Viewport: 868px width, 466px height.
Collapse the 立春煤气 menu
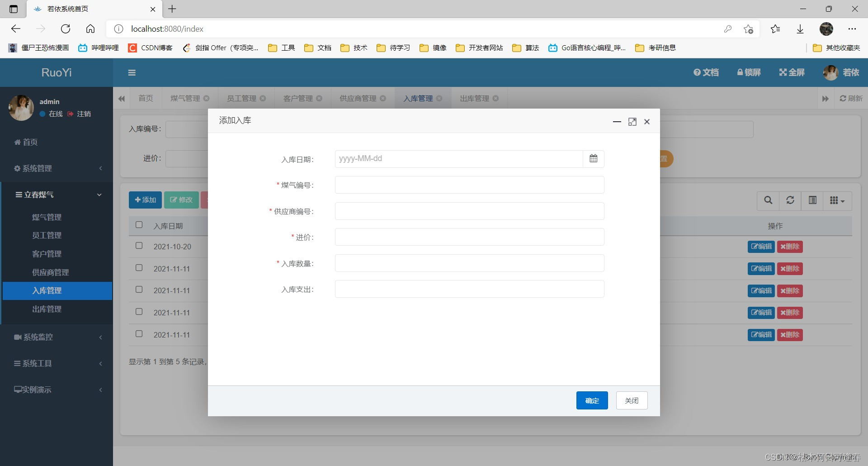[x=57, y=195]
